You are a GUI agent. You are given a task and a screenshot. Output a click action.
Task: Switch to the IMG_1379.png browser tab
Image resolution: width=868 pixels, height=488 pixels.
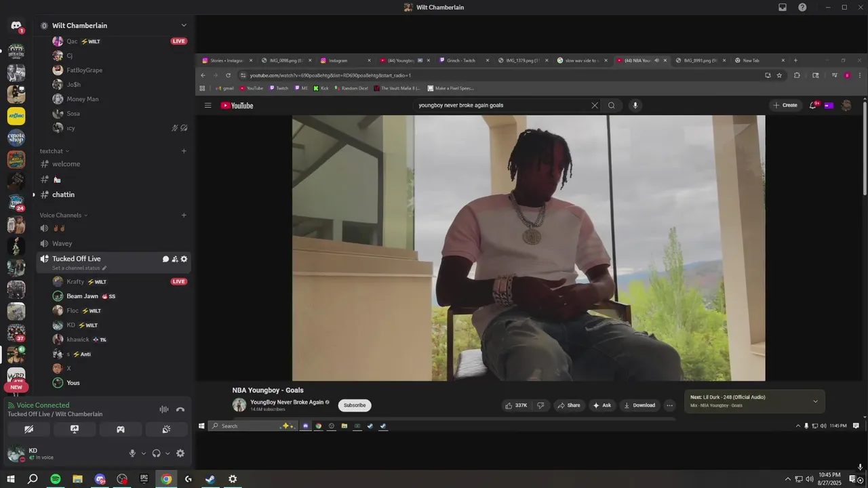[x=524, y=60]
